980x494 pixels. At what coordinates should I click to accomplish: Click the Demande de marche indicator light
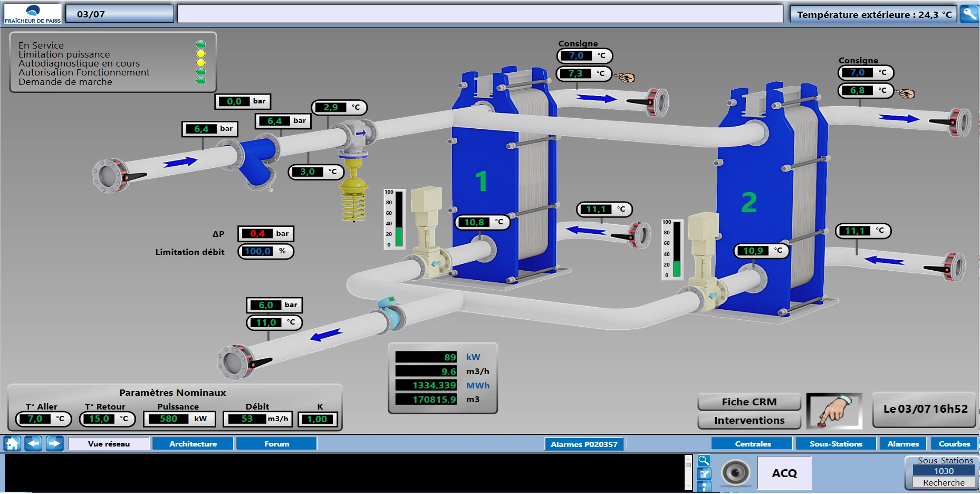pos(200,81)
